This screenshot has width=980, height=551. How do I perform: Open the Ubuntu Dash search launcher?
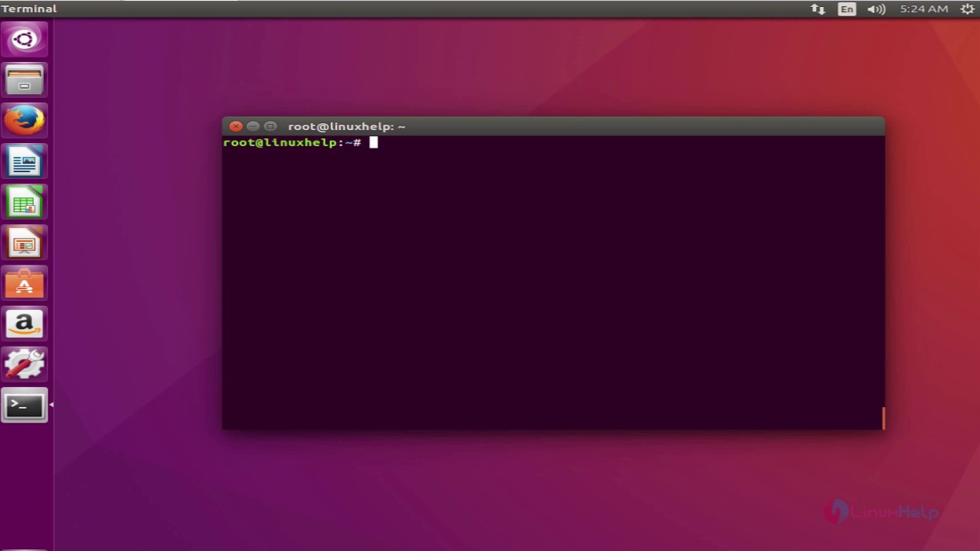pyautogui.click(x=24, y=39)
